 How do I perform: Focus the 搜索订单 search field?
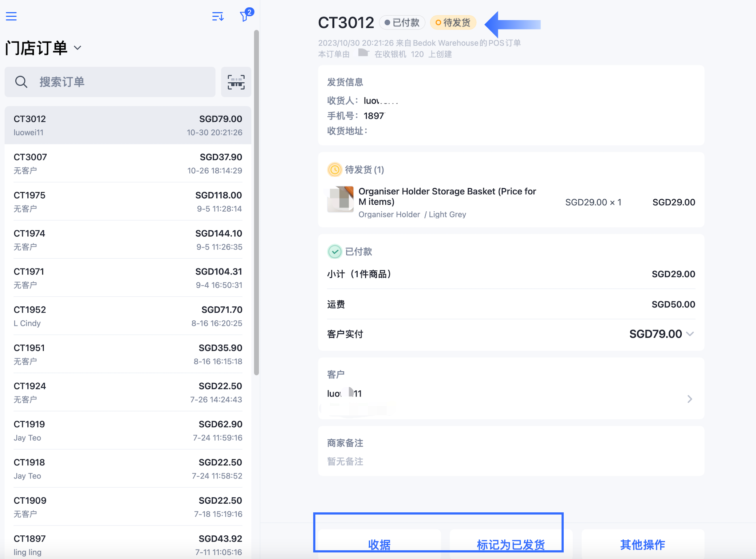110,82
